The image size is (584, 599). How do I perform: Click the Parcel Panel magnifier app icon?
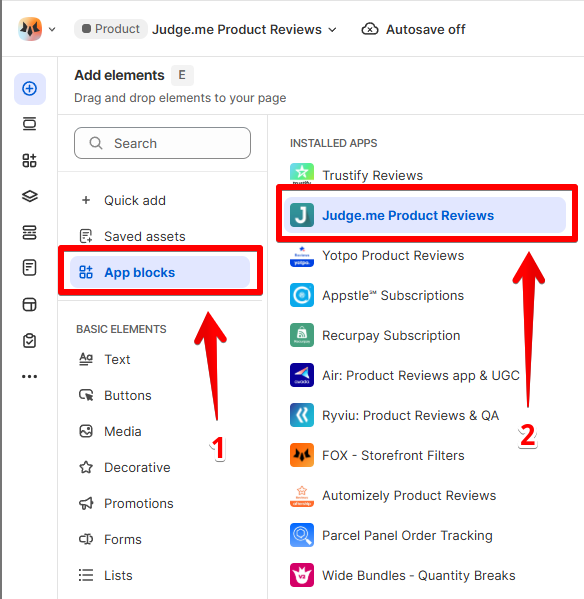point(302,535)
